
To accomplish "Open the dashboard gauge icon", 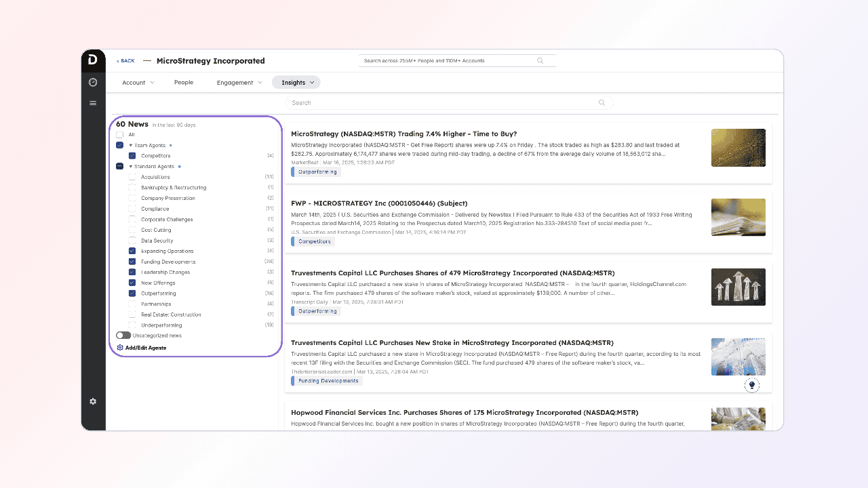I will point(93,82).
